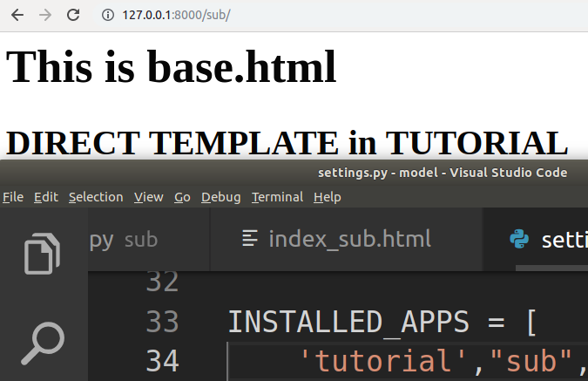
Task: Click line number 34 in the editor
Action: point(162,361)
